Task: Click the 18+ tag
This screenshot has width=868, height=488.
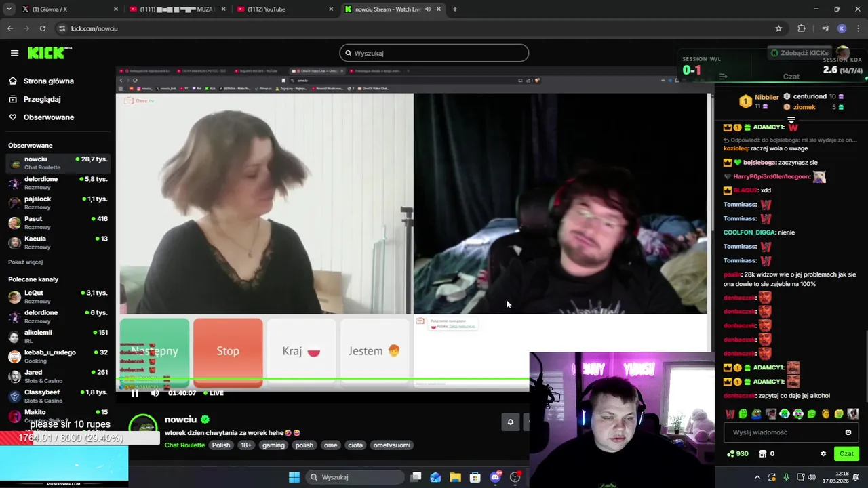Action: point(246,445)
